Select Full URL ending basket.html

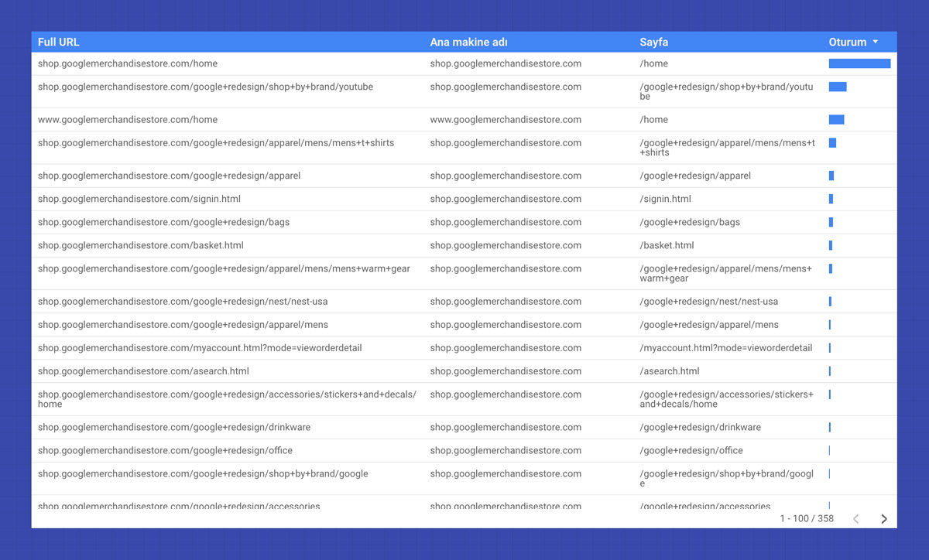pyautogui.click(x=141, y=245)
